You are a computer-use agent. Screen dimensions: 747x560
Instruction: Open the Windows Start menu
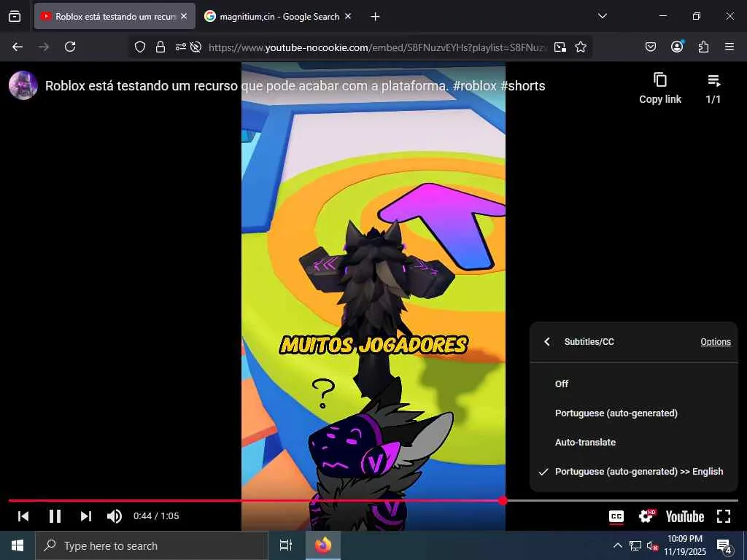pyautogui.click(x=18, y=545)
